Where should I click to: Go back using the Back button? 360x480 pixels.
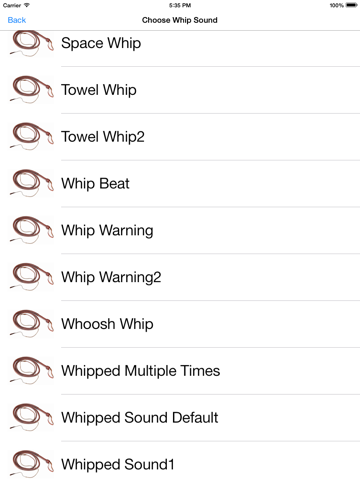click(x=17, y=20)
